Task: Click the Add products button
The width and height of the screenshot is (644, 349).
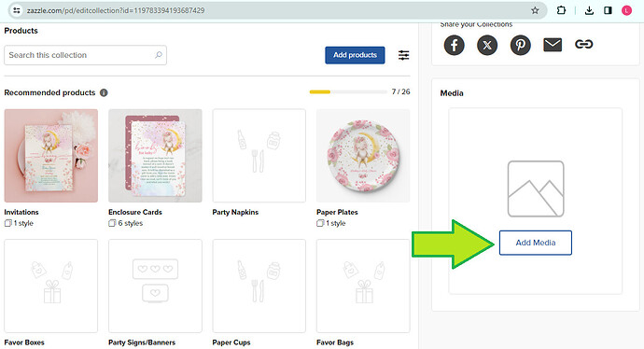Action: tap(355, 55)
